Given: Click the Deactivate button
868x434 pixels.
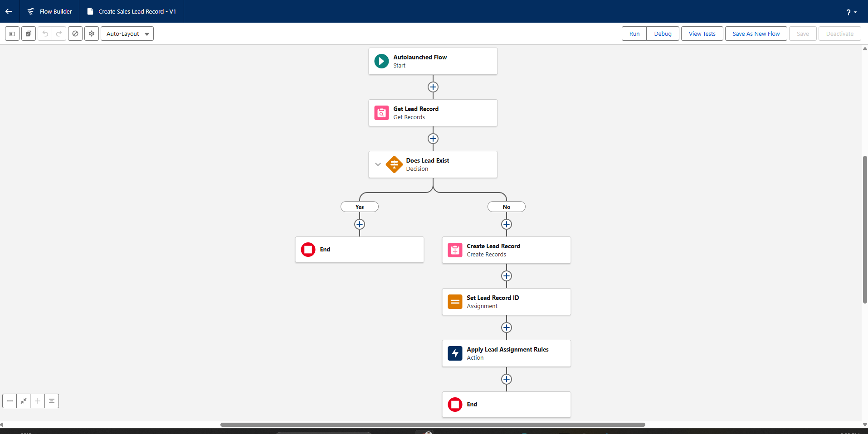Looking at the screenshot, I should point(839,34).
